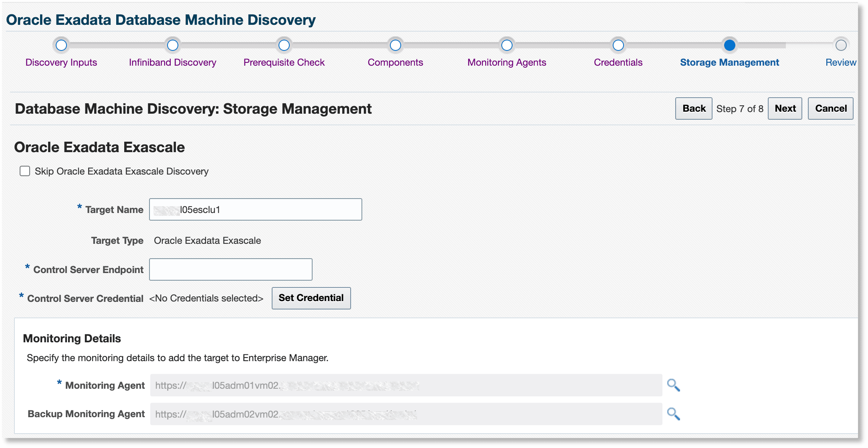Select the Discovery Inputs step circle

tap(61, 46)
